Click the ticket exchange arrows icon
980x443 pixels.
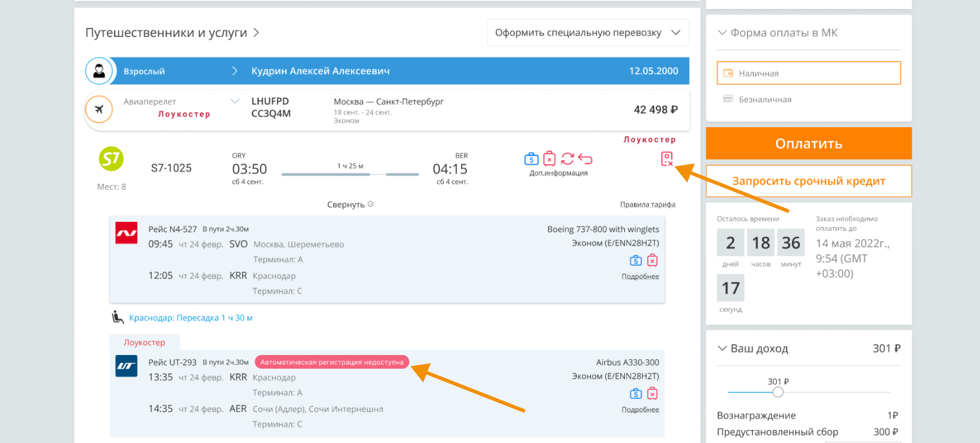point(567,159)
